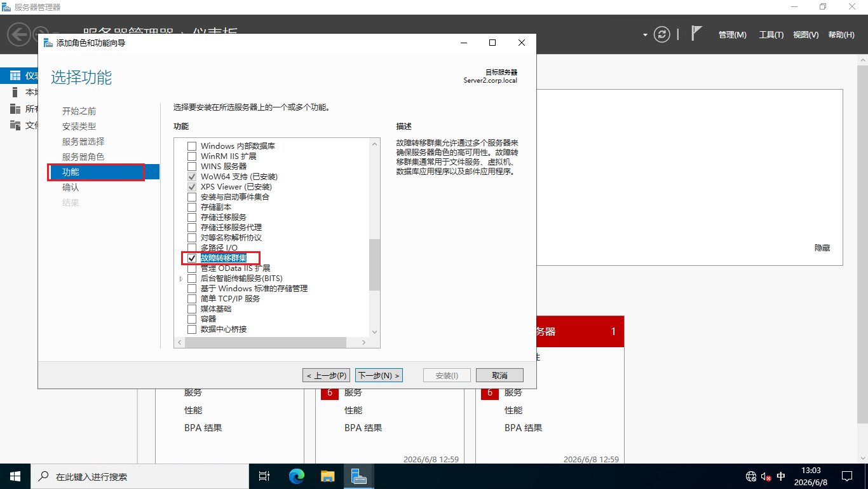
Task: Select WoW64 支持 (已安装) row
Action: 239,177
